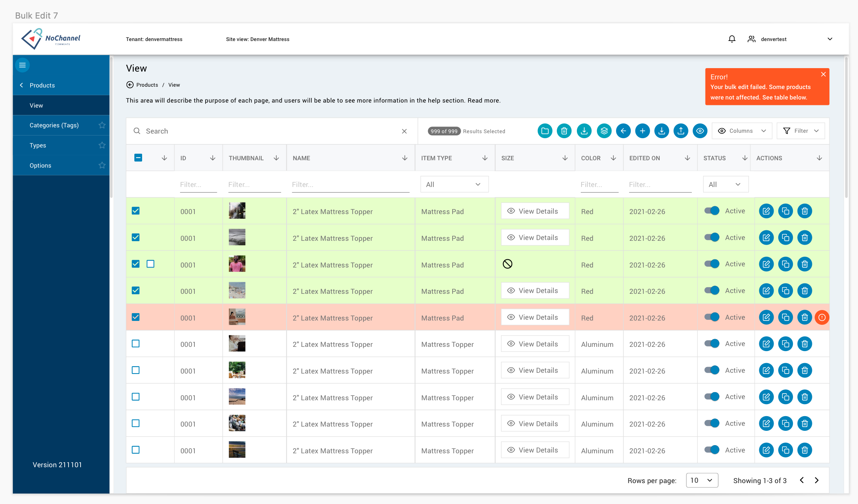This screenshot has height=504, width=858.
Task: Select Options in the sidebar menu
Action: (40, 165)
